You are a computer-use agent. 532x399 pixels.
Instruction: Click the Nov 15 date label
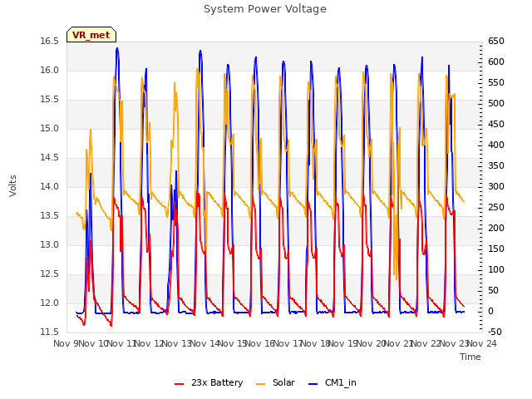coord(233,344)
